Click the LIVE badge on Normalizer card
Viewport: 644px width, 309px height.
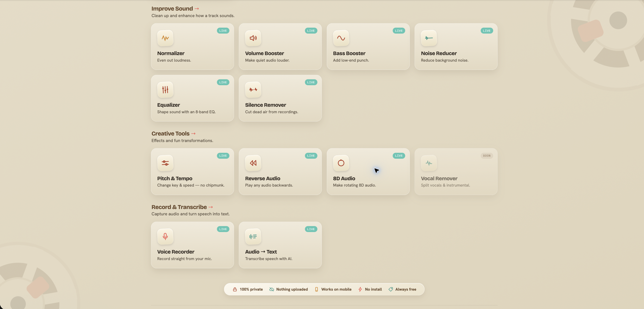click(x=223, y=31)
